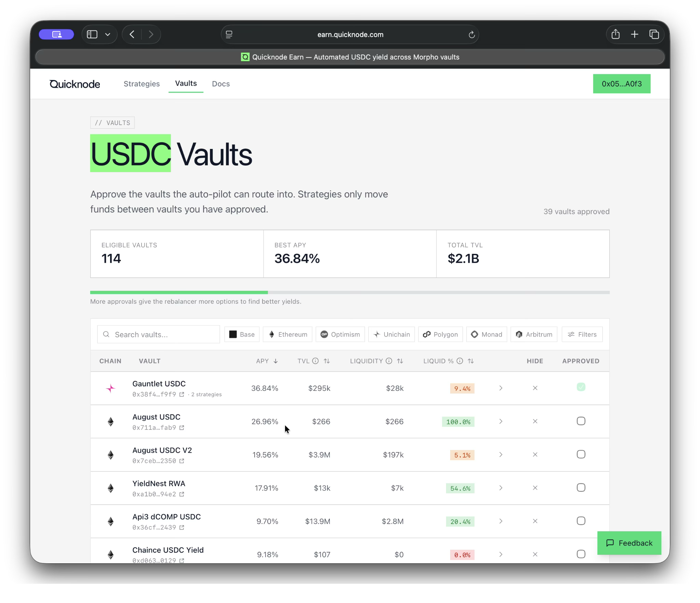This screenshot has height=603, width=700.
Task: Filter by Monad chain
Action: pos(486,334)
